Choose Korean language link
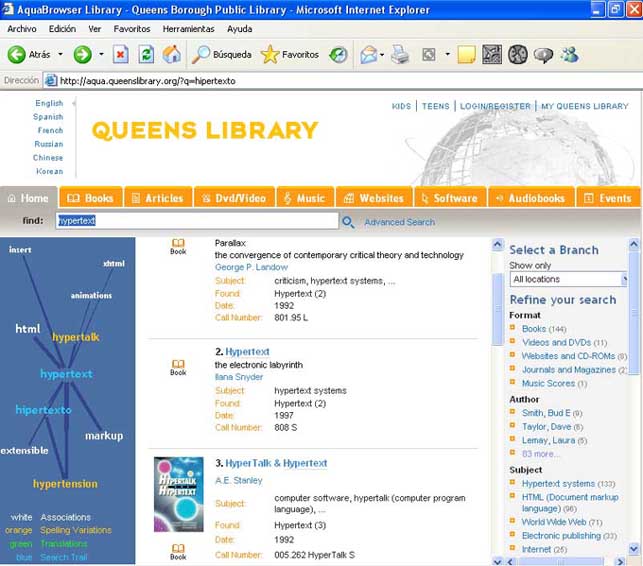 click(x=50, y=171)
